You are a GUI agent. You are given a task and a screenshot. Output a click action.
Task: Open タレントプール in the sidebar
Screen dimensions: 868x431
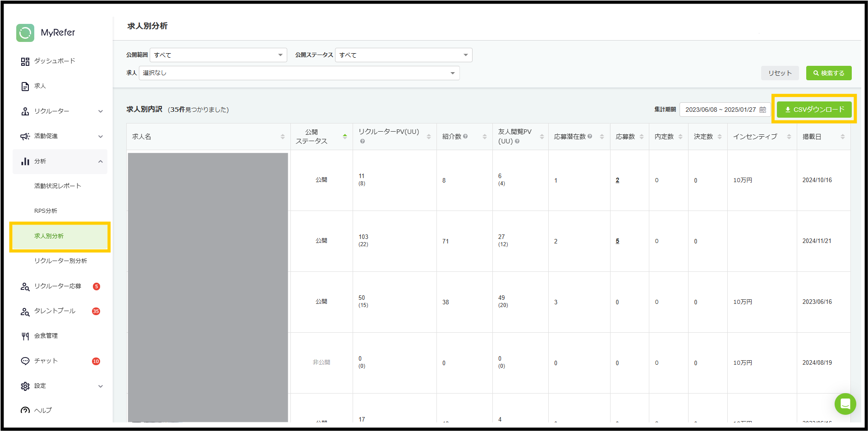pyautogui.click(x=54, y=311)
